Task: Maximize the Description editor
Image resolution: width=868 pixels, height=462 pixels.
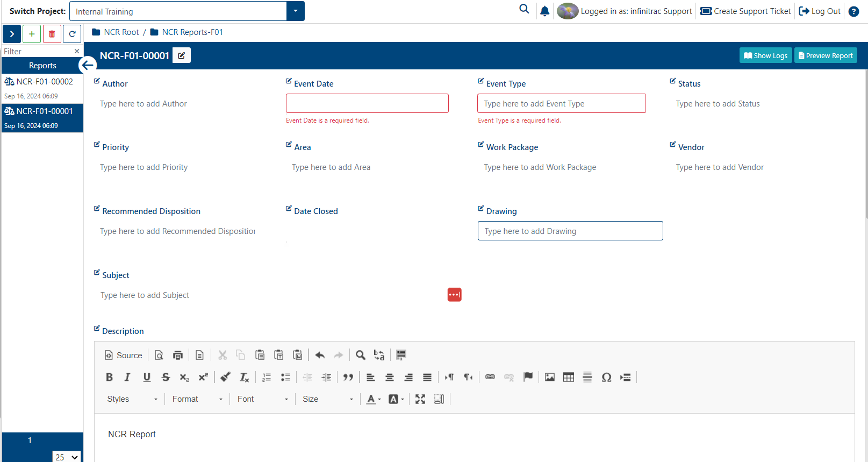Action: (420, 399)
